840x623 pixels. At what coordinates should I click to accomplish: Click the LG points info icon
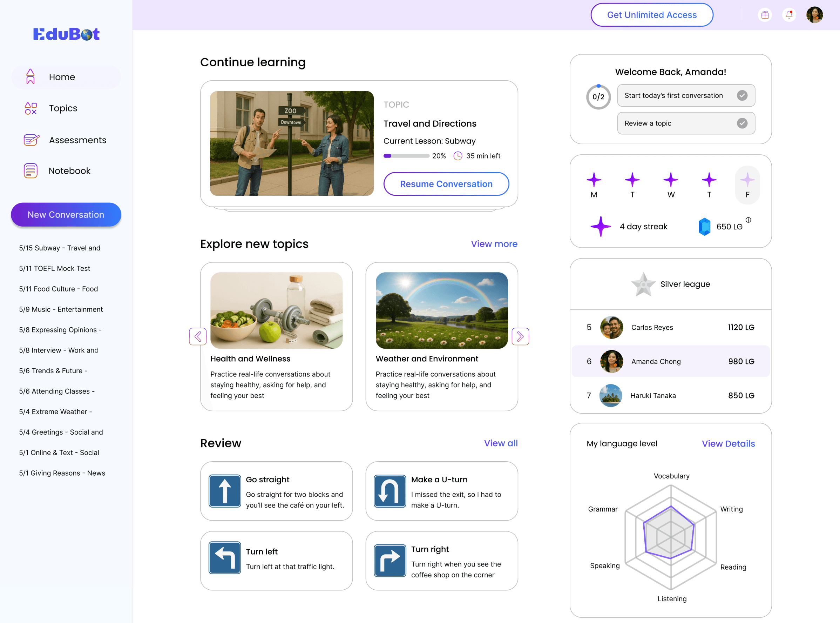point(748,220)
